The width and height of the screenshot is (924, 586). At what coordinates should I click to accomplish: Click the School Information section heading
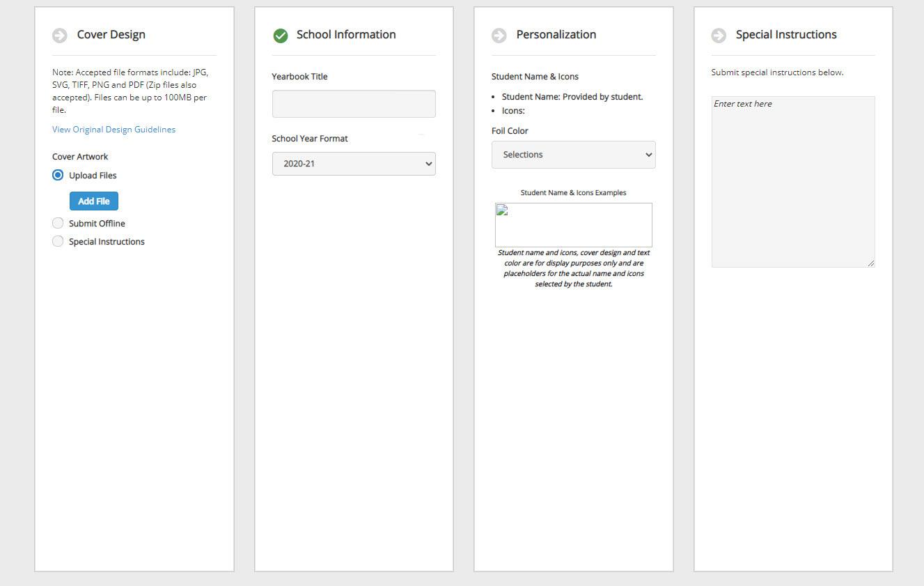(x=346, y=35)
